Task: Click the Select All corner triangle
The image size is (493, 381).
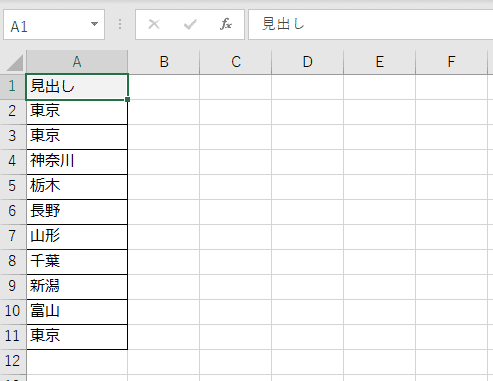Action: [x=15, y=63]
